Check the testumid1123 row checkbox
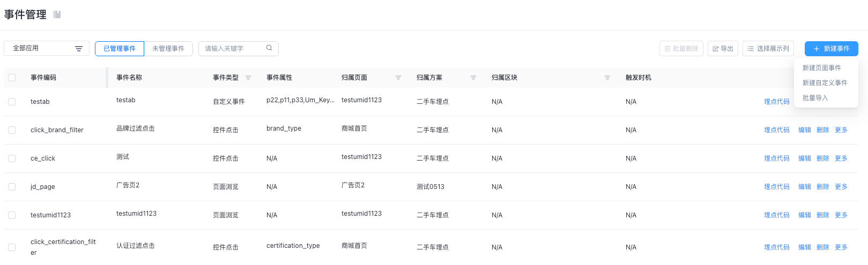This screenshot has height=265, width=868. 12,215
